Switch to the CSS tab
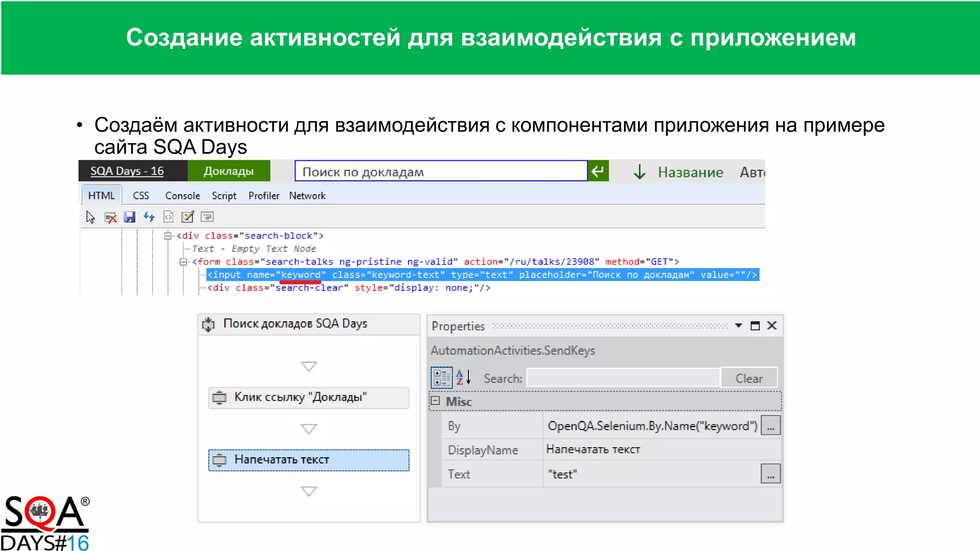This screenshot has width=980, height=551. 141,196
